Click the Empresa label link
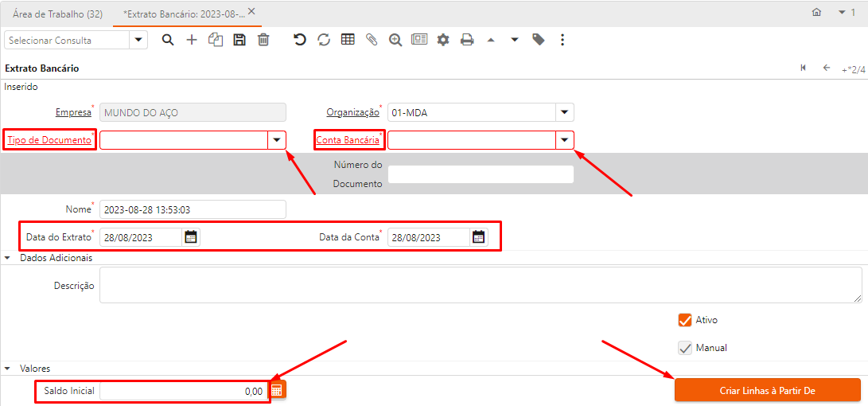868x406 pixels. pyautogui.click(x=73, y=112)
